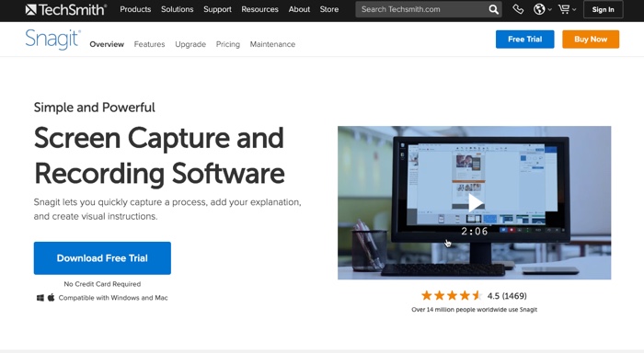Go to the Pricing tab

[228, 44]
